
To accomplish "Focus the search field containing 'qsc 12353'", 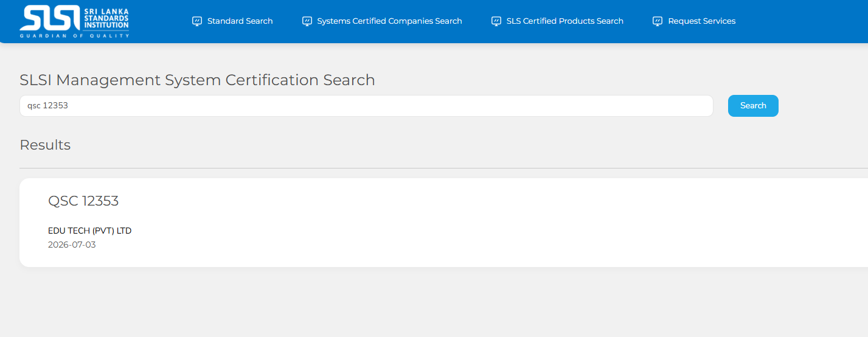I will (x=365, y=106).
